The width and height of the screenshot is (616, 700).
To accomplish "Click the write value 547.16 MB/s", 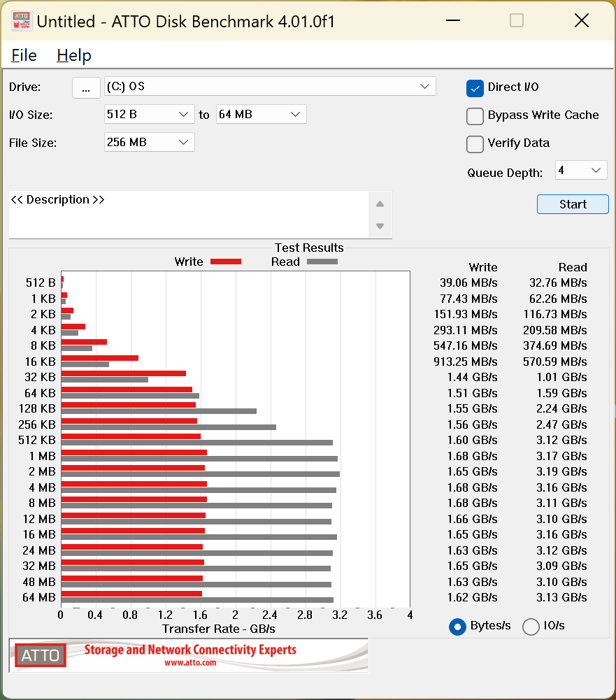I will (466, 345).
